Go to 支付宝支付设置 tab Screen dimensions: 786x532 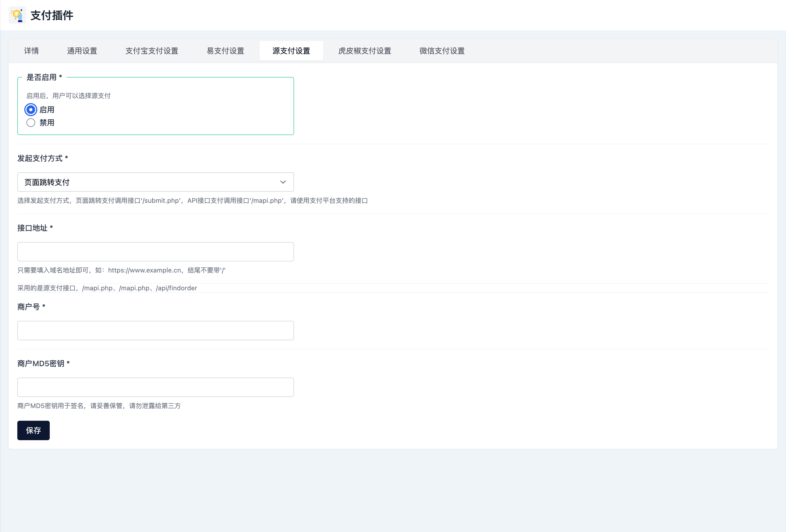[x=152, y=51]
